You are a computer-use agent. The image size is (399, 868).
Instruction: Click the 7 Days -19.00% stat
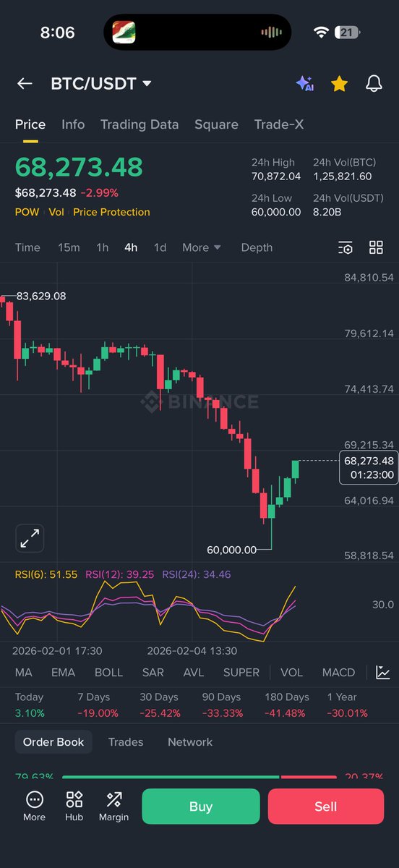[x=98, y=705]
